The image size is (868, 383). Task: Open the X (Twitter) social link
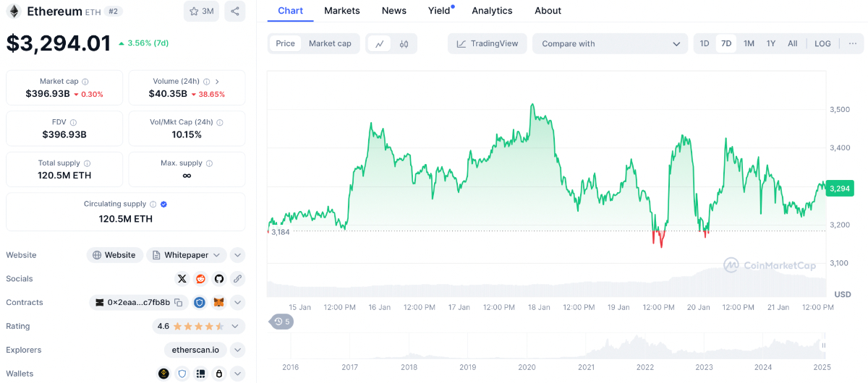point(182,279)
